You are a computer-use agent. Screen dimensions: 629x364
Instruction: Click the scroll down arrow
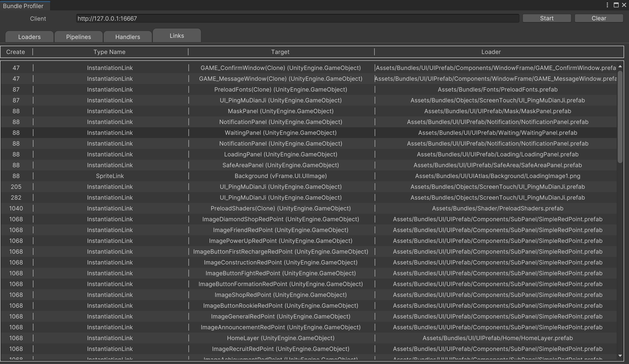pyautogui.click(x=620, y=355)
